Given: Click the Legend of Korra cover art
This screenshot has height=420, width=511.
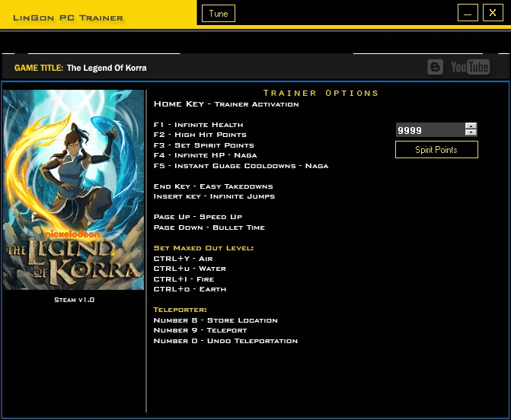Looking at the screenshot, I should click(x=74, y=189).
